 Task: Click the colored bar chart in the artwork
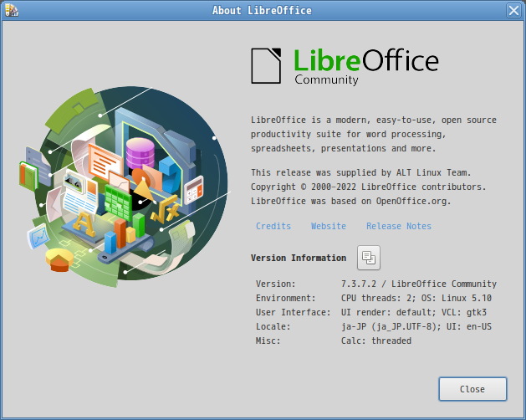coord(125,233)
